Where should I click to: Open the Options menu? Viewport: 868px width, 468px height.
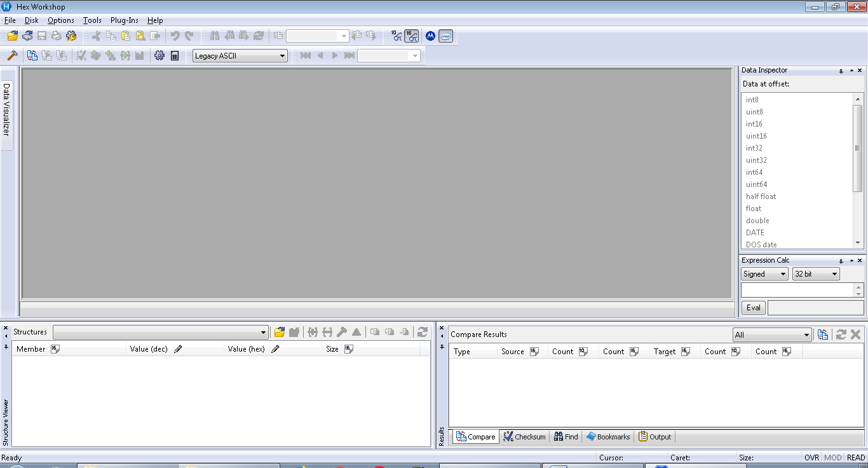[61, 20]
